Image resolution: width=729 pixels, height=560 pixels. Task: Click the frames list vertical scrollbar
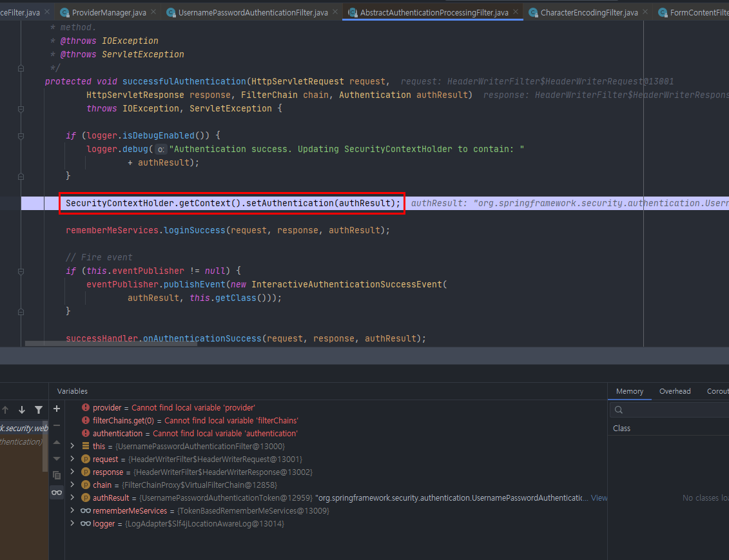45,446
